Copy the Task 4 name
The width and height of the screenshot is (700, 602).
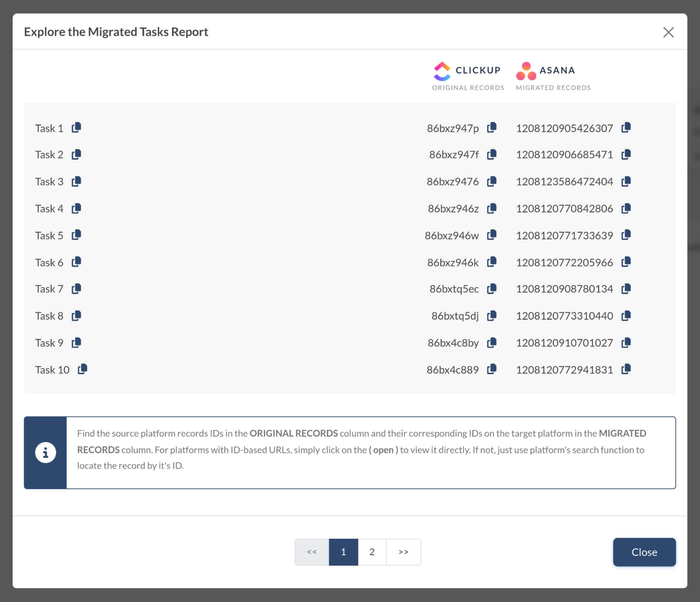point(76,208)
